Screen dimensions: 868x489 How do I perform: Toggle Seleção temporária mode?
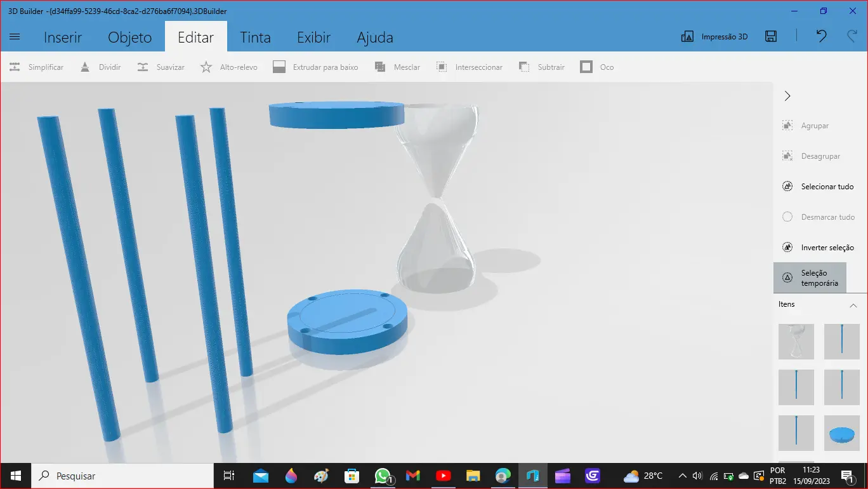pos(810,278)
